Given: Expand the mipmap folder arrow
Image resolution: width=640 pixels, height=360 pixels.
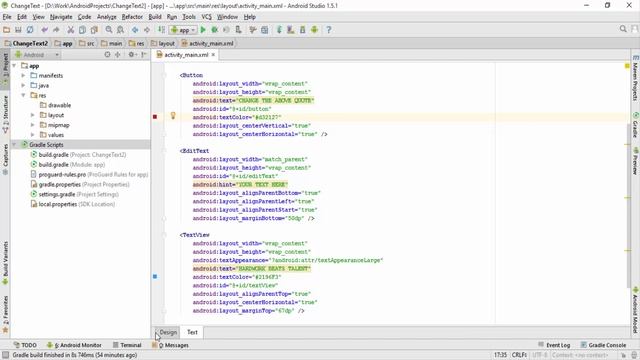Looking at the screenshot, I should click(33, 125).
